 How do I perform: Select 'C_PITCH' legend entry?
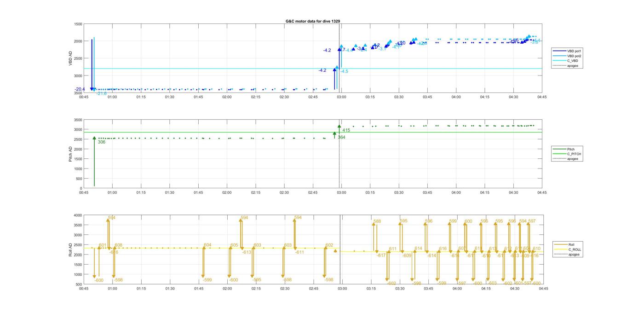pos(574,154)
